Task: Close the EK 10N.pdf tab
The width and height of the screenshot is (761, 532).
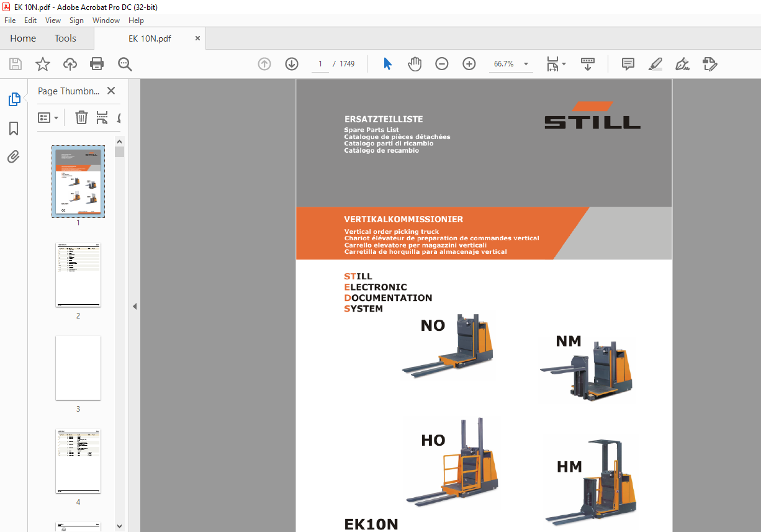Action: [198, 38]
